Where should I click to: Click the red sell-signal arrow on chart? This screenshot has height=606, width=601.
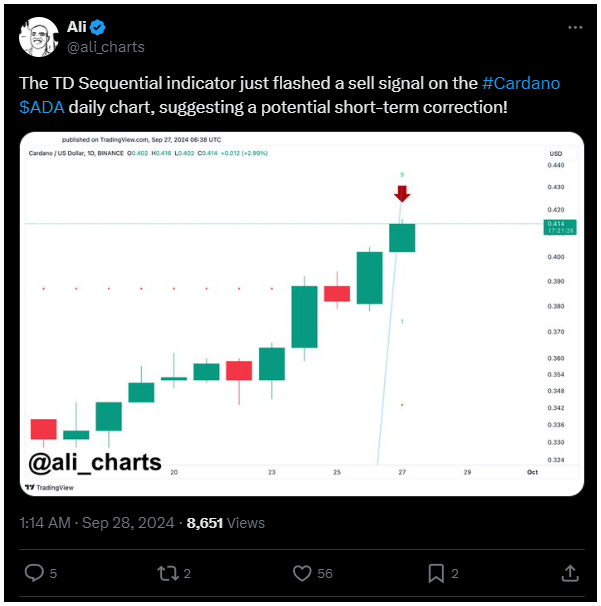tap(401, 193)
